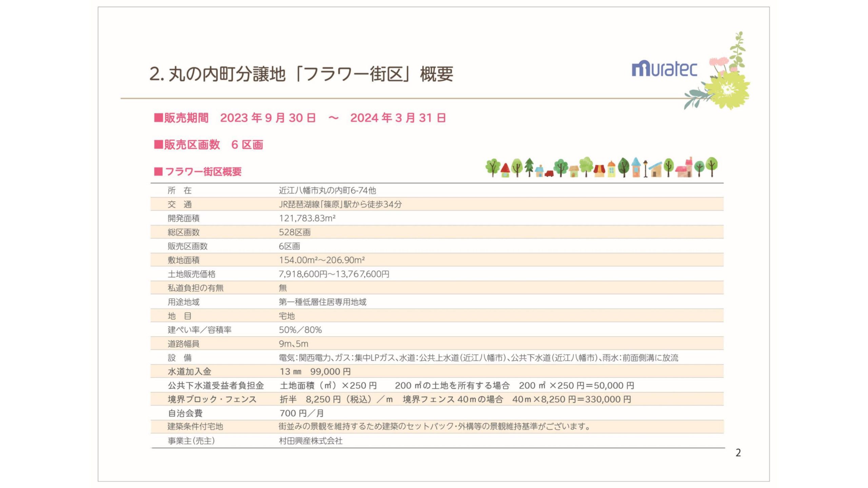
Task: Click the 開発面積 row label
Action: tap(183, 218)
